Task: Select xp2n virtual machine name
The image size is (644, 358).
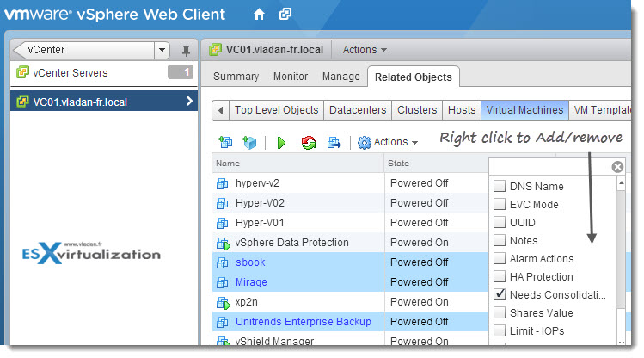Action: click(247, 302)
